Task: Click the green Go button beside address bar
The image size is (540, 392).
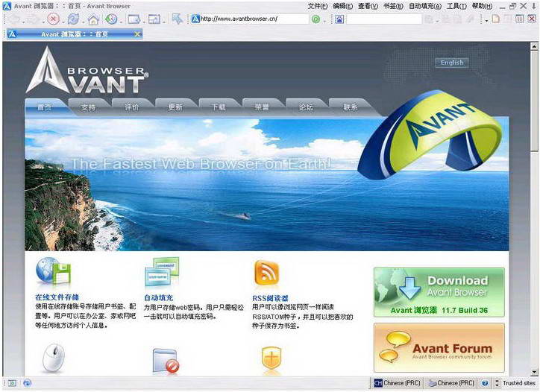Action: tap(315, 19)
